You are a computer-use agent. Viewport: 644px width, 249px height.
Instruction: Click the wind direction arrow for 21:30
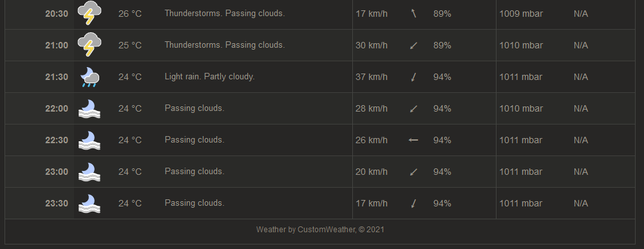[x=413, y=77]
